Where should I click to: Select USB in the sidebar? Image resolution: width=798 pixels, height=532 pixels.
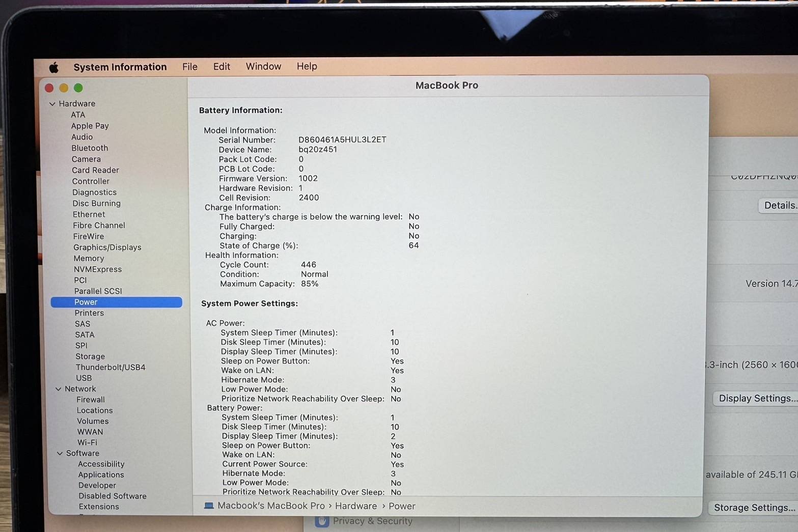click(x=84, y=378)
